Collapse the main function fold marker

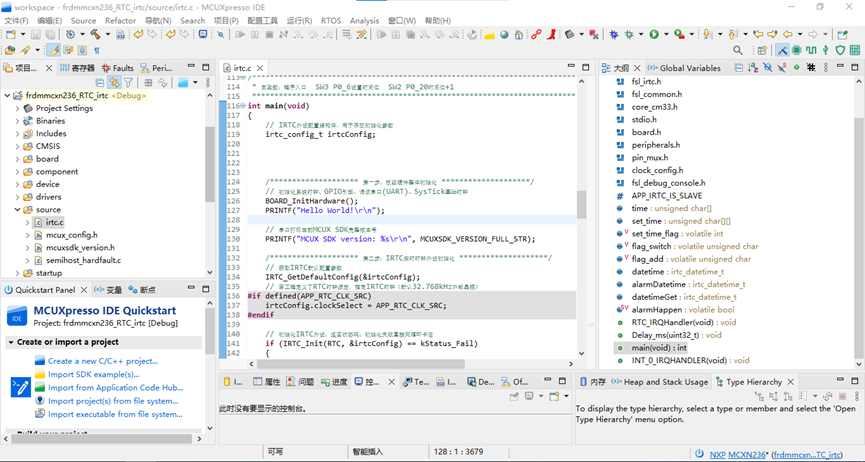[243, 105]
